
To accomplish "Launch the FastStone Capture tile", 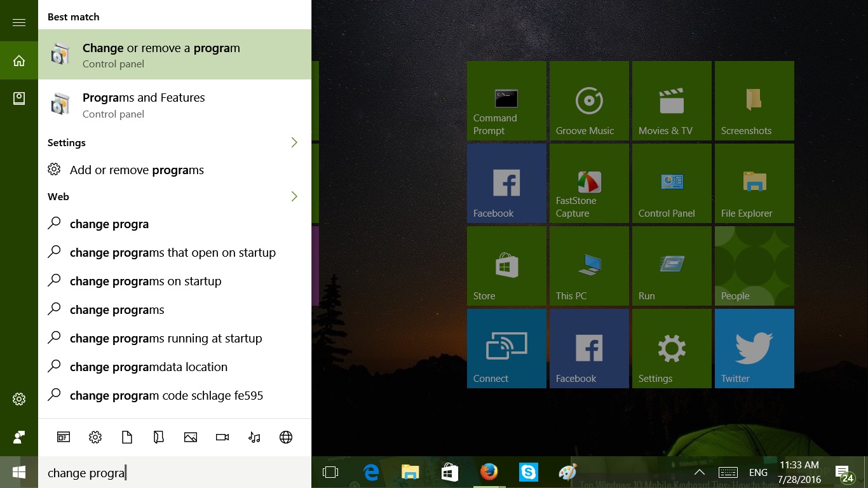I will [x=589, y=183].
